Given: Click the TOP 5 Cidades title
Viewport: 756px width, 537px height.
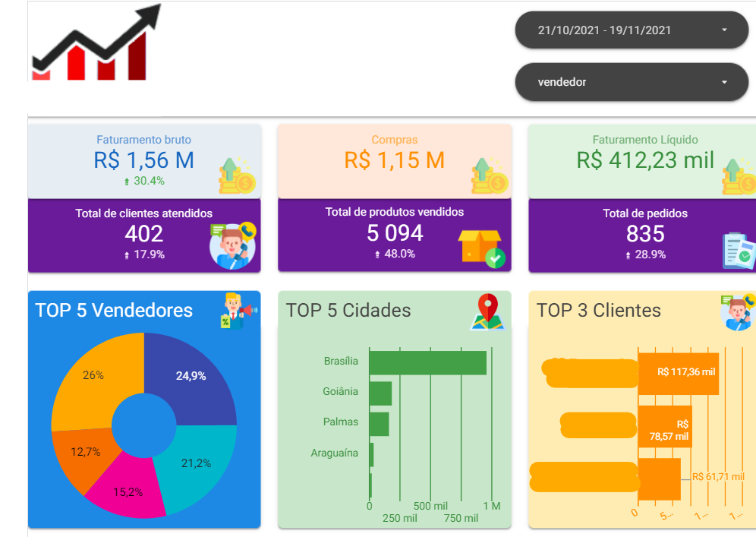Looking at the screenshot, I should 348,310.
